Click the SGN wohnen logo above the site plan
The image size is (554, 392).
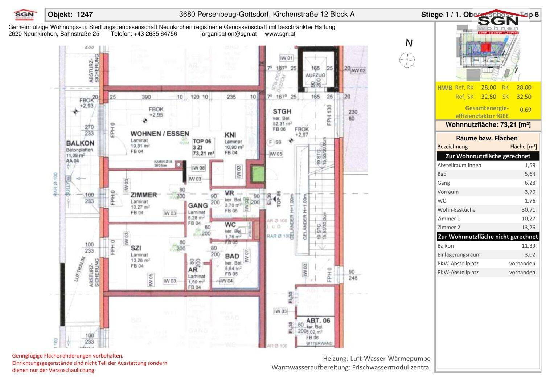[498, 23]
